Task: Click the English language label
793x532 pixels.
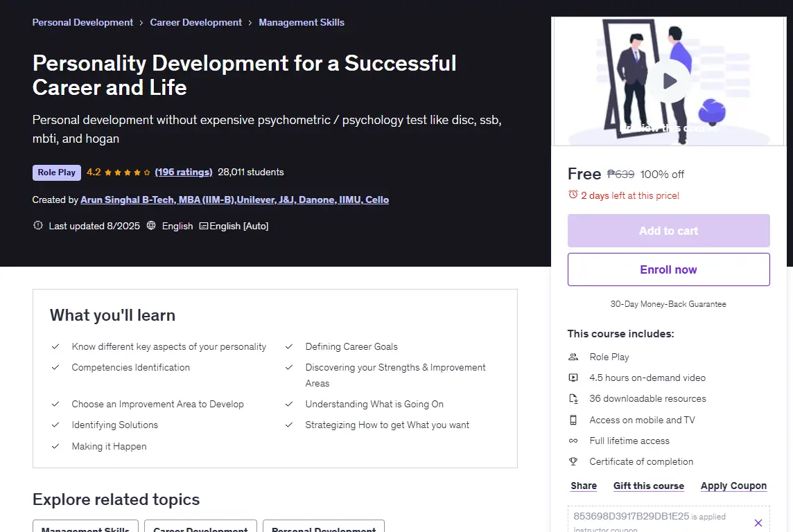Action: point(177,226)
